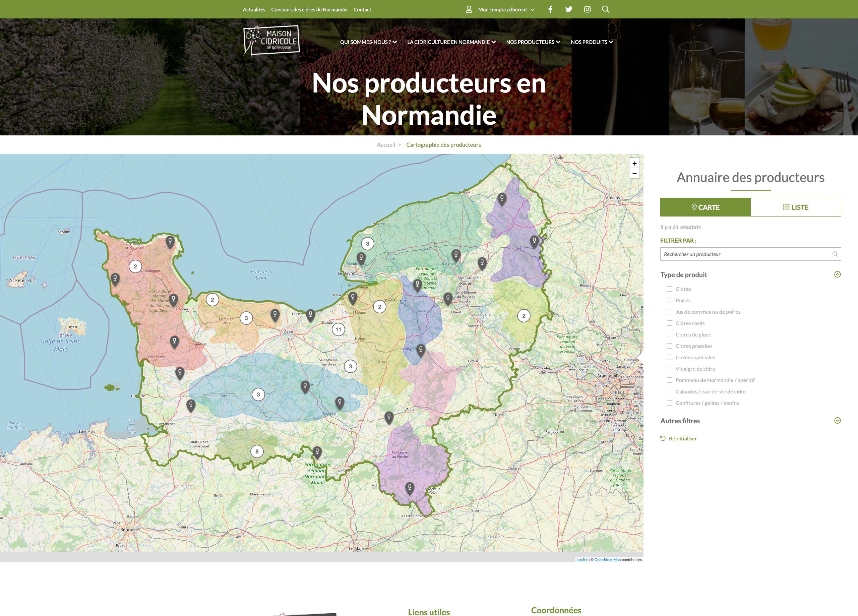Open the Instagram icon in header
Screen dimensions: 858x616
click(587, 9)
